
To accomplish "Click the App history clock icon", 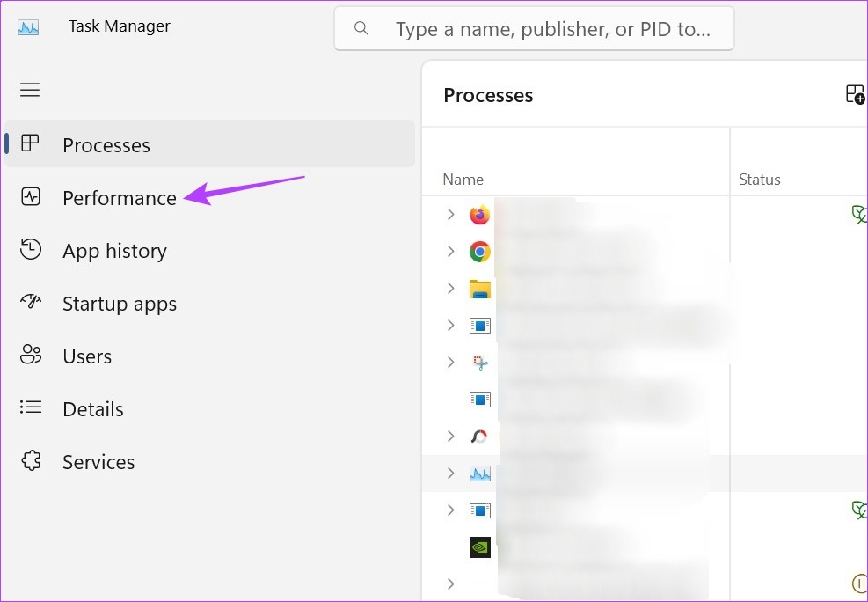I will (x=31, y=250).
